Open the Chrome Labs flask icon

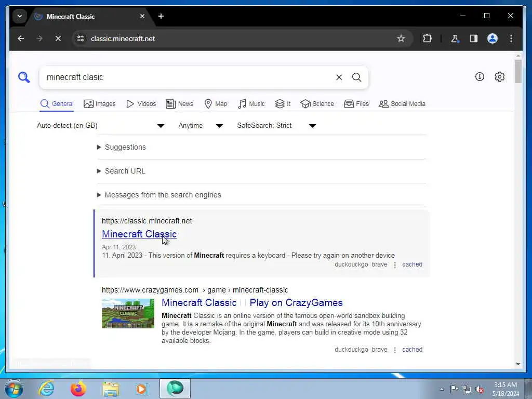pos(455,38)
